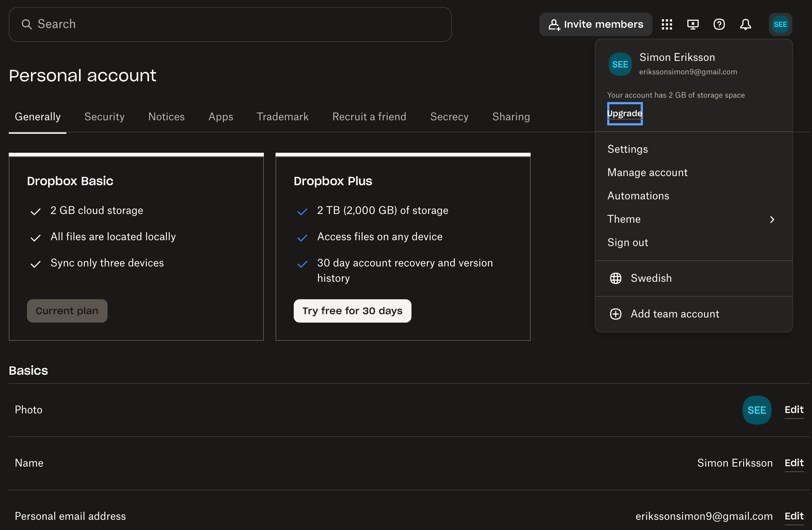Click the Upgrade link
Screen dimensions: 812x530
(x=625, y=113)
